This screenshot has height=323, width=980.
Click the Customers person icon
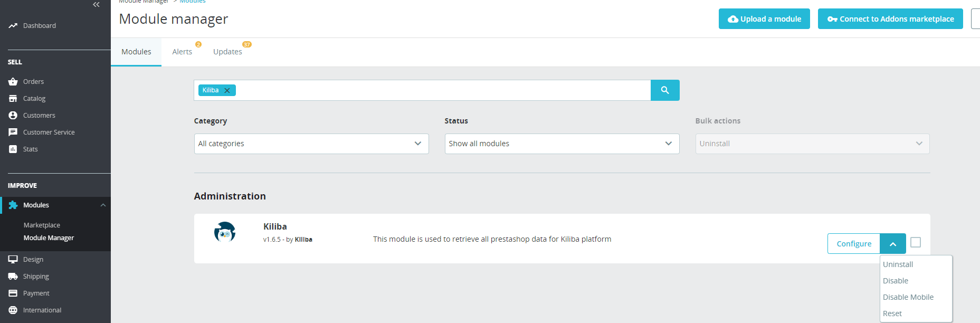click(x=13, y=115)
